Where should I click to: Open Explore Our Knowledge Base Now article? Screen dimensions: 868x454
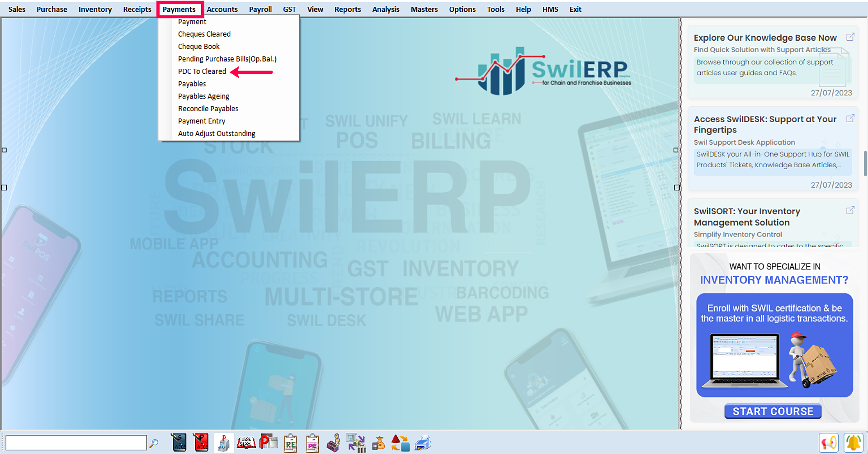765,38
